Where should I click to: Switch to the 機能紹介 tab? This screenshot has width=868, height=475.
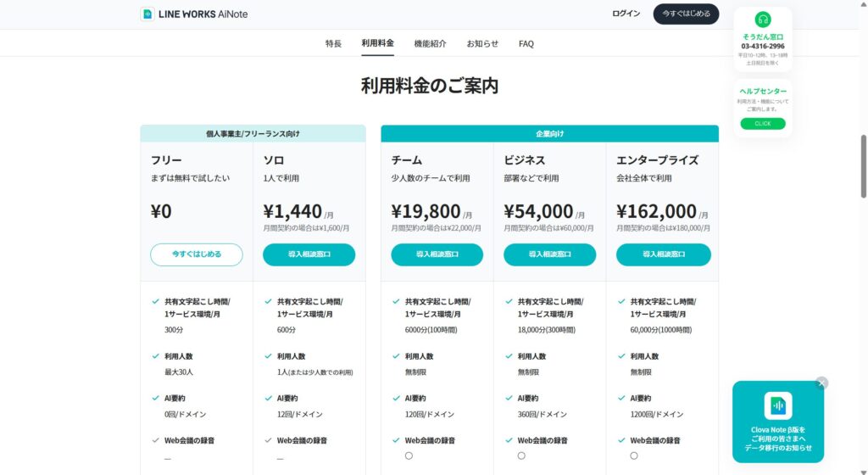point(430,44)
